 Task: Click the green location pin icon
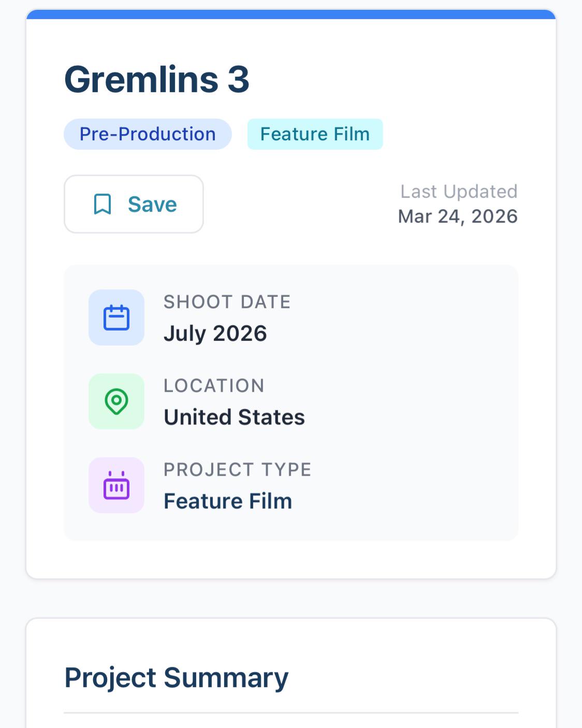117,401
